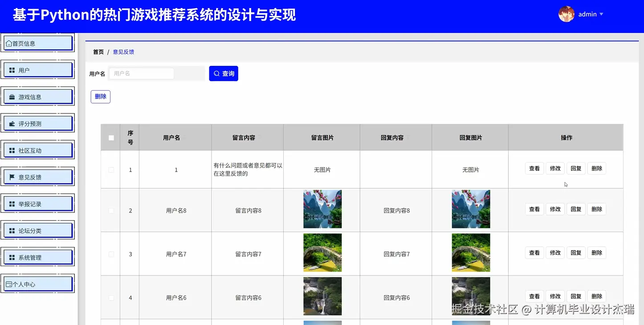
Task: Click 删除 in row 用户名7
Action: (597, 253)
